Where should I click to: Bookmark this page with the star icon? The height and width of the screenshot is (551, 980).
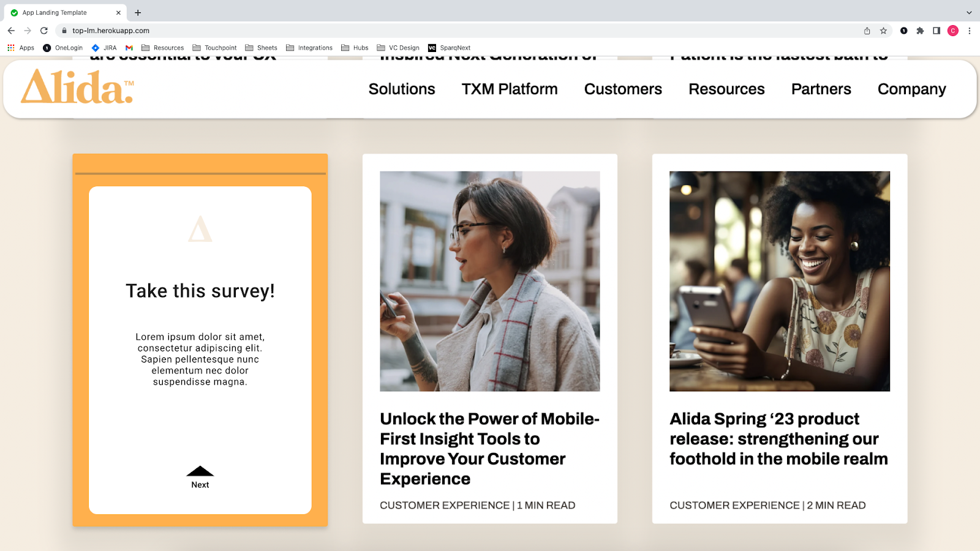point(883,31)
